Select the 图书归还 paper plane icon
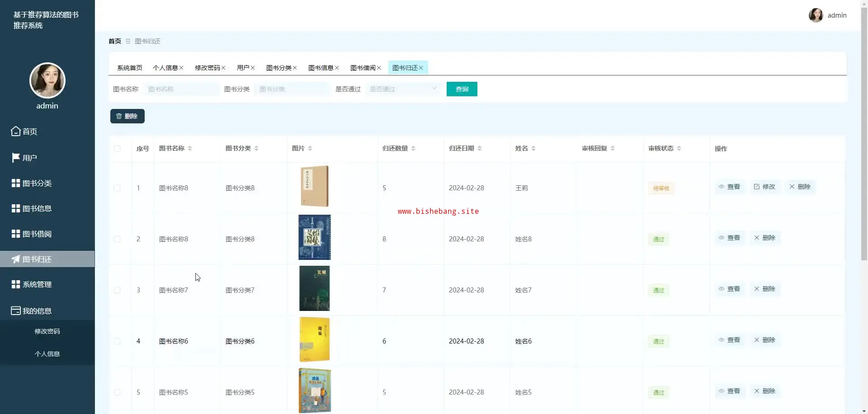 pyautogui.click(x=16, y=259)
